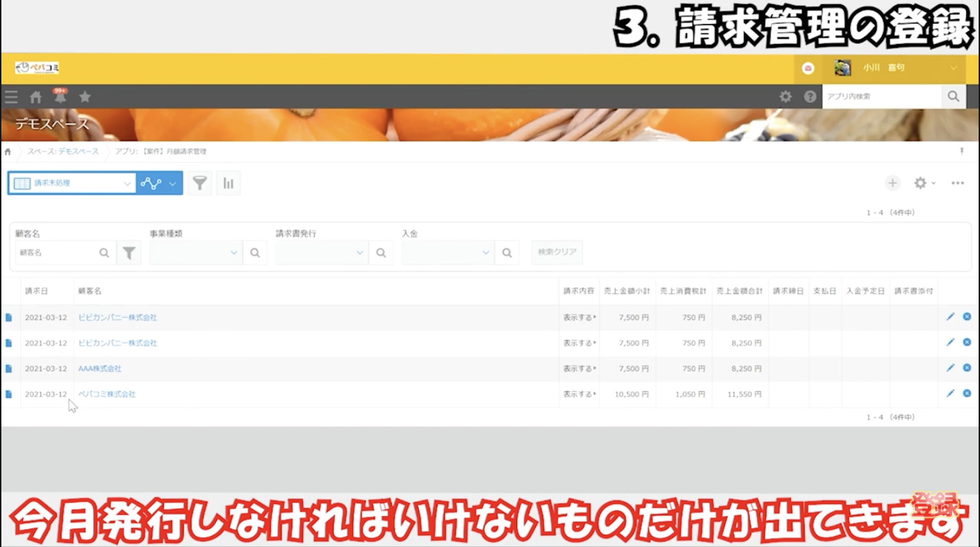Open the 請求未処理 view selector dropdown
This screenshot has width=980, height=547.
[72, 183]
